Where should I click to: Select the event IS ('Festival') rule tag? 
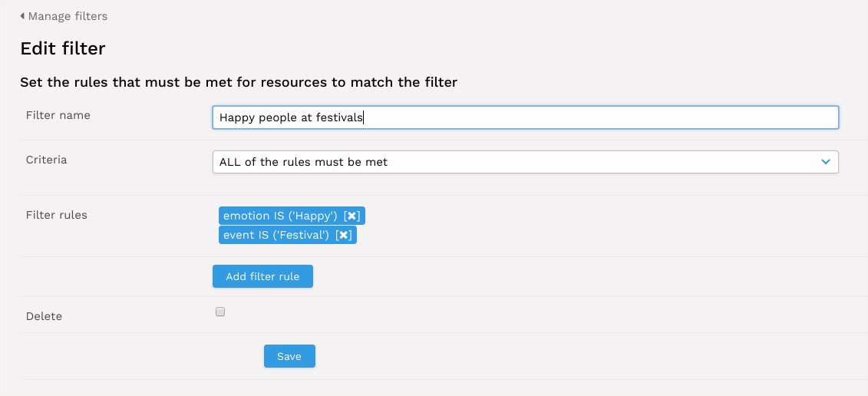click(x=276, y=235)
